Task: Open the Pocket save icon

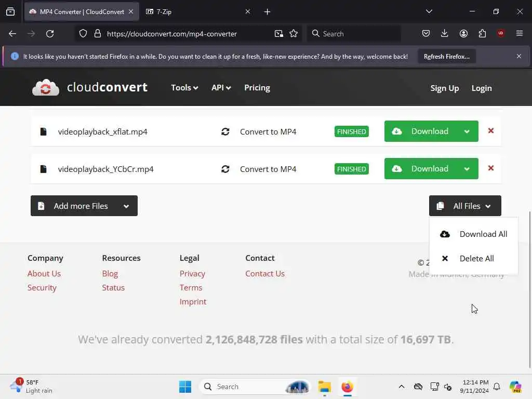Action: click(426, 33)
